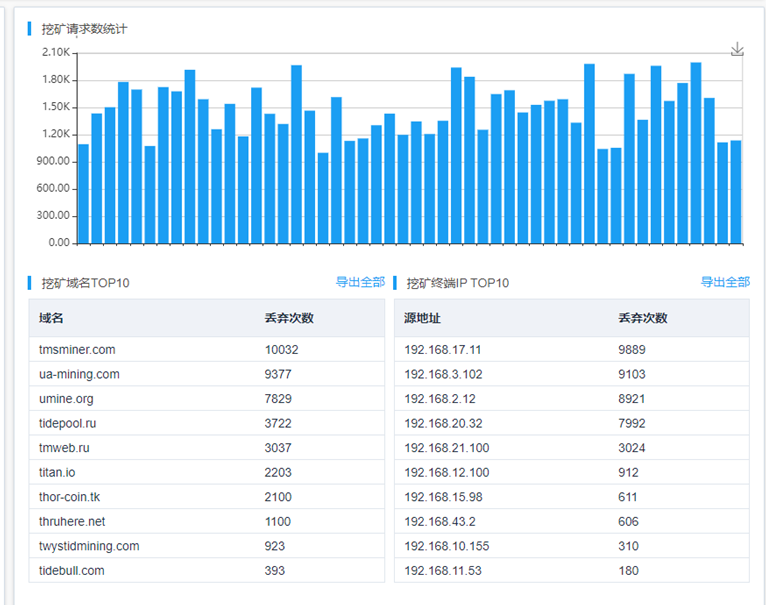Click source IP 192.168.17.11
Screen dimensions: 766x605
click(443, 350)
